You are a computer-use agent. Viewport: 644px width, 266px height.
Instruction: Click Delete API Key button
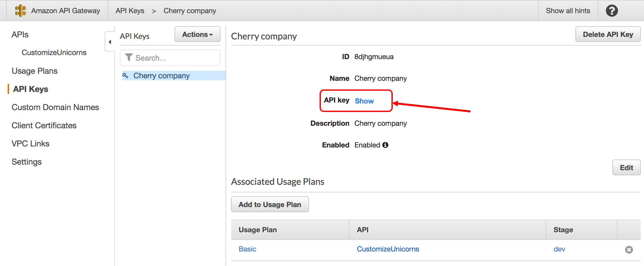[x=608, y=34]
